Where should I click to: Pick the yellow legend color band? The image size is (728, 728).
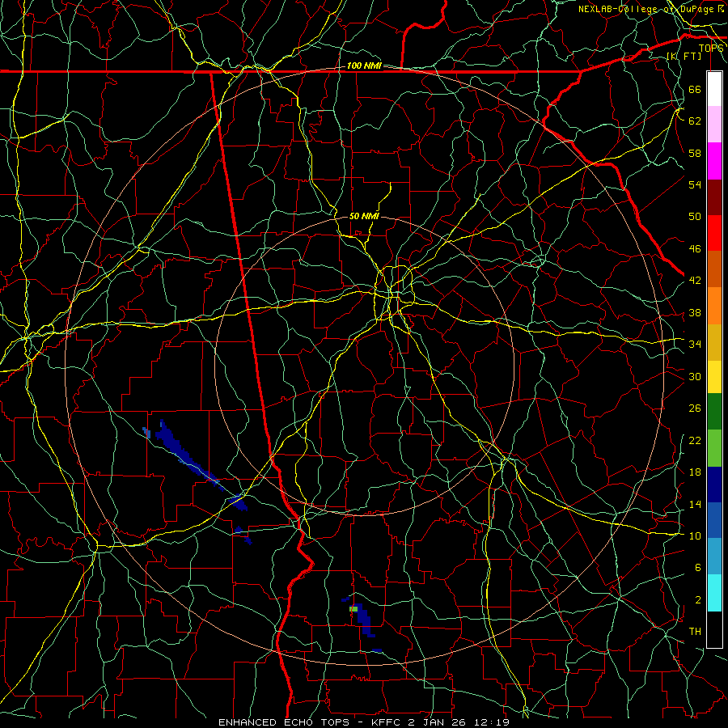[x=714, y=377]
